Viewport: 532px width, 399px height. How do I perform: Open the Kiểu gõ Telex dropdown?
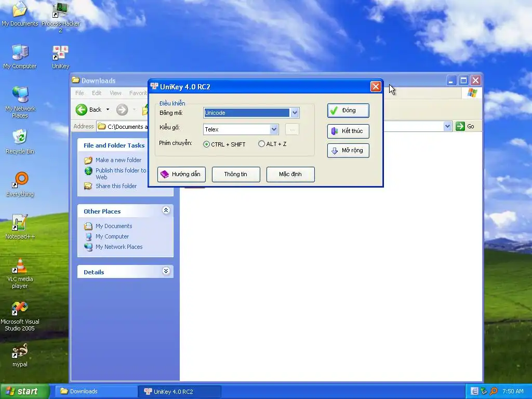[274, 129]
